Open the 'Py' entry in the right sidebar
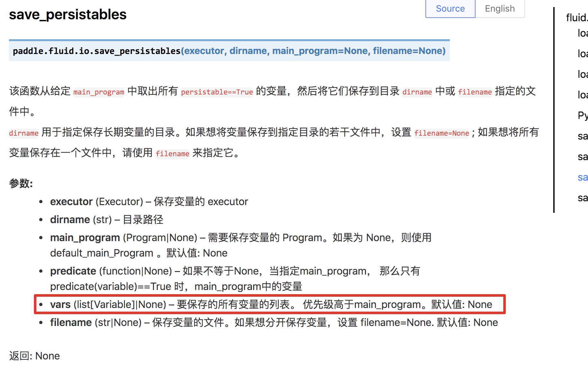 point(583,115)
